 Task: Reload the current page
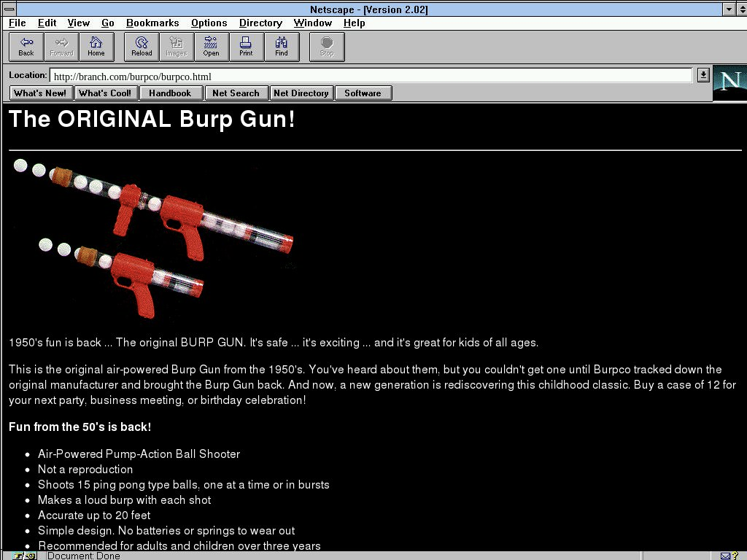(142, 47)
